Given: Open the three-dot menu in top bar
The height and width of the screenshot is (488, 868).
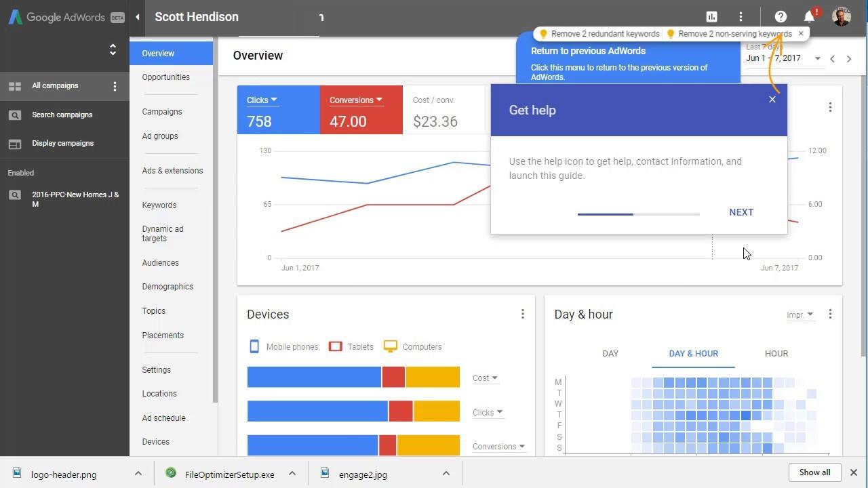Looking at the screenshot, I should point(741,16).
